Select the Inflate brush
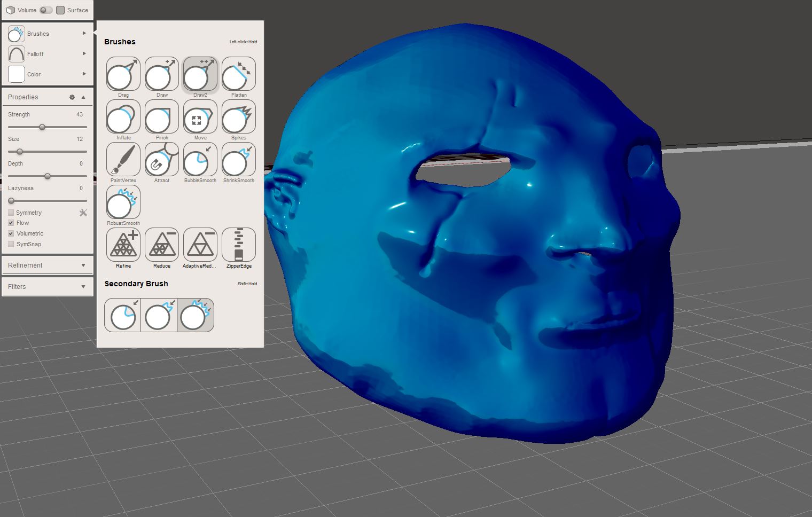Image resolution: width=812 pixels, height=517 pixels. point(122,117)
